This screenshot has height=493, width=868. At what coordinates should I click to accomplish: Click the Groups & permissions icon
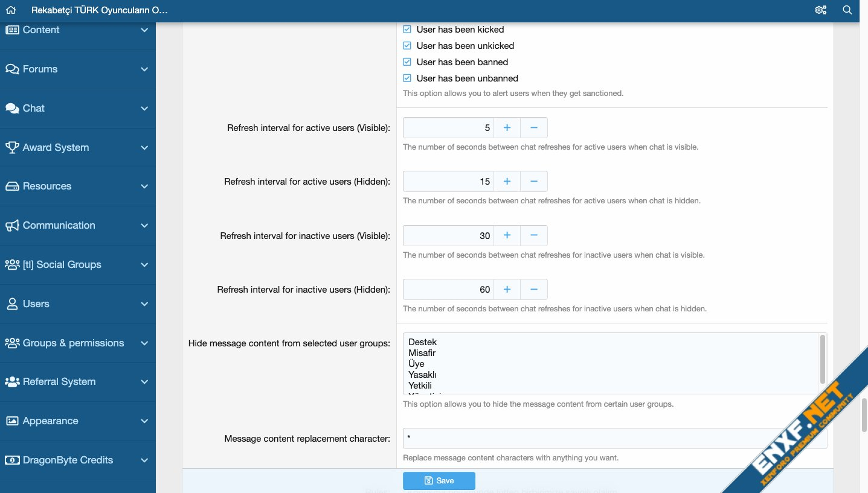[x=12, y=343]
